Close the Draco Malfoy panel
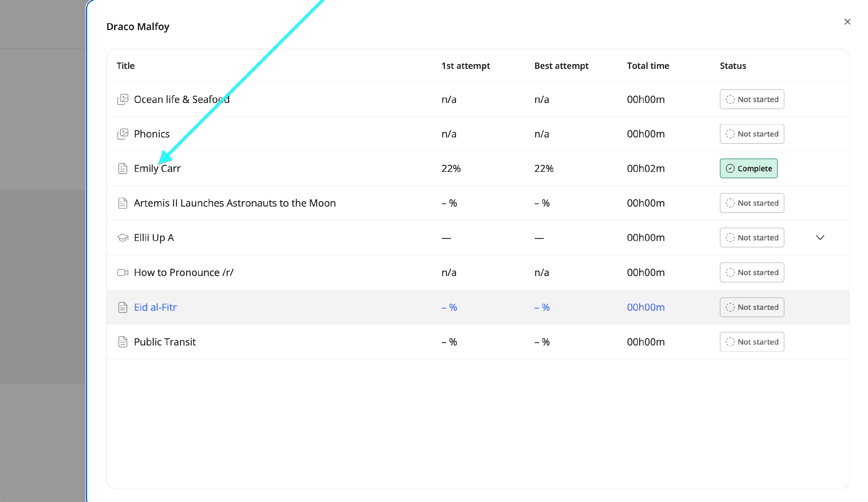Viewport: 868px width, 502px height. coord(847,22)
